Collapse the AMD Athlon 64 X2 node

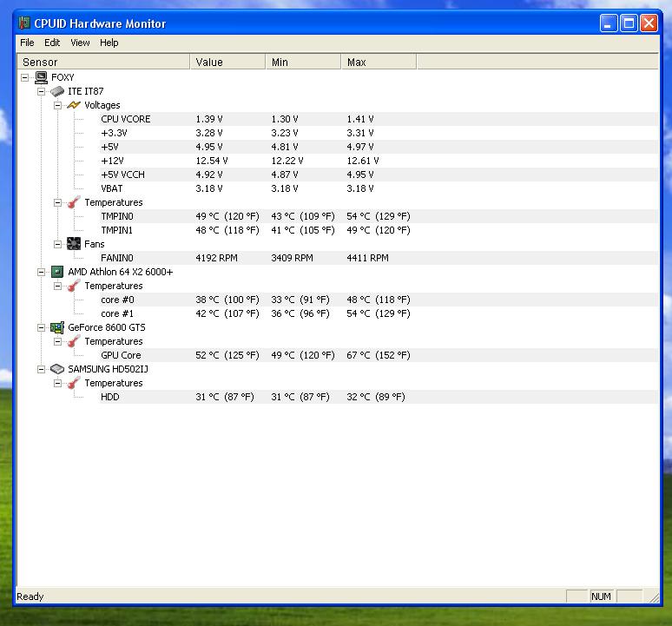(41, 272)
